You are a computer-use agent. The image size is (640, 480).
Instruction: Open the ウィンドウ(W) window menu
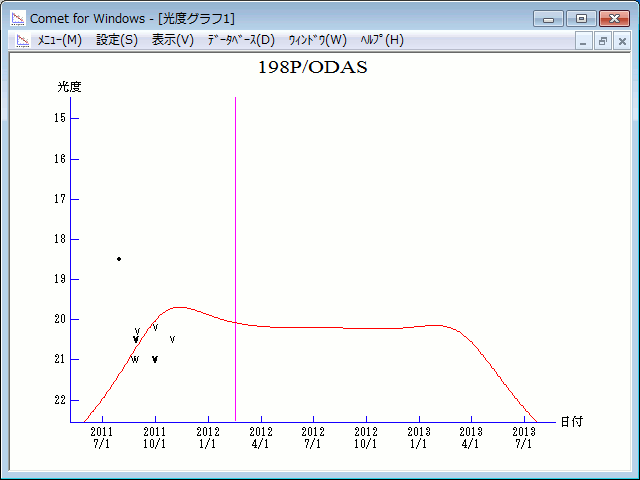coord(317,40)
